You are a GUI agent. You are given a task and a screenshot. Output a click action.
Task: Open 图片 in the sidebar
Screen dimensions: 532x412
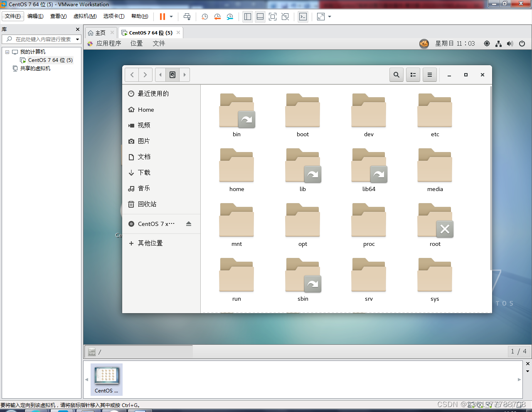pyautogui.click(x=161, y=141)
